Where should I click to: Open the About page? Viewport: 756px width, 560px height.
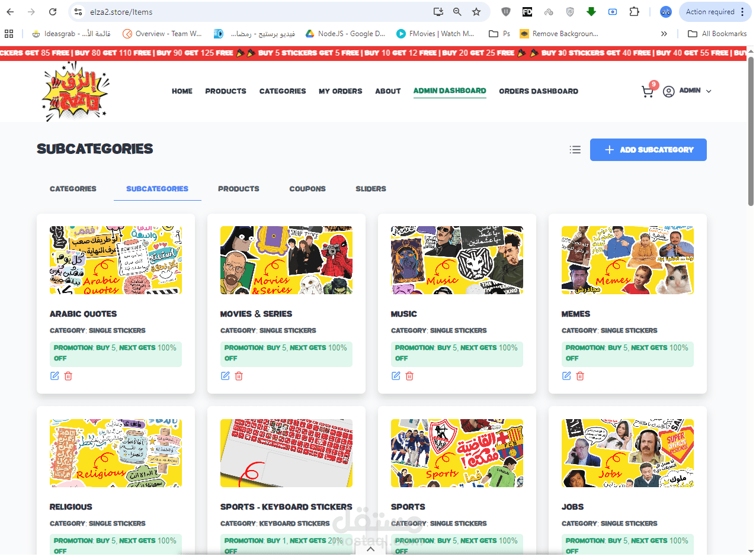388,91
